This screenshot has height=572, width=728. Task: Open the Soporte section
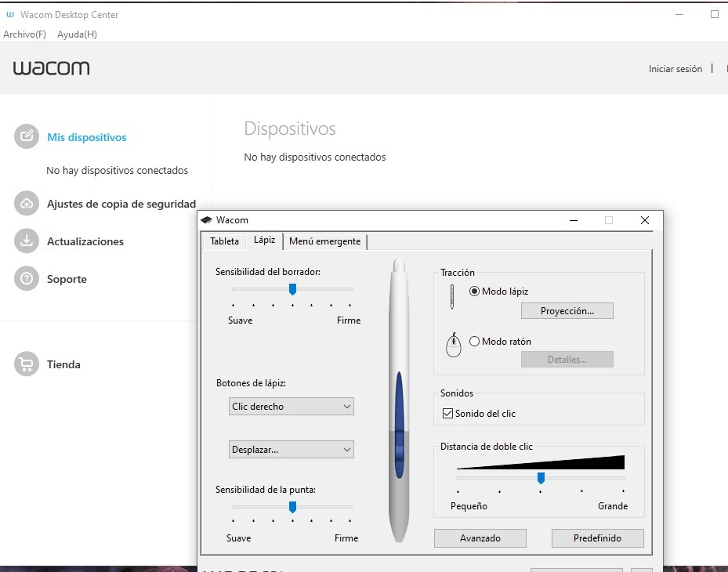click(x=67, y=279)
